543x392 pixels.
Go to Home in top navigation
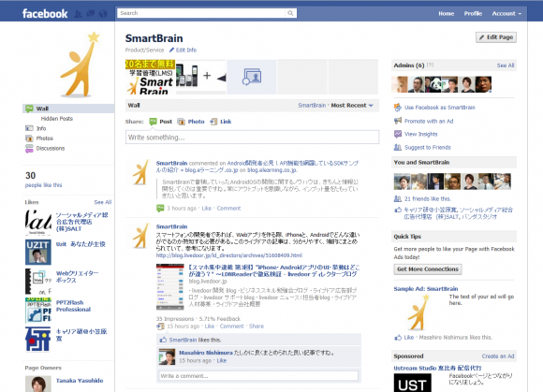click(446, 13)
